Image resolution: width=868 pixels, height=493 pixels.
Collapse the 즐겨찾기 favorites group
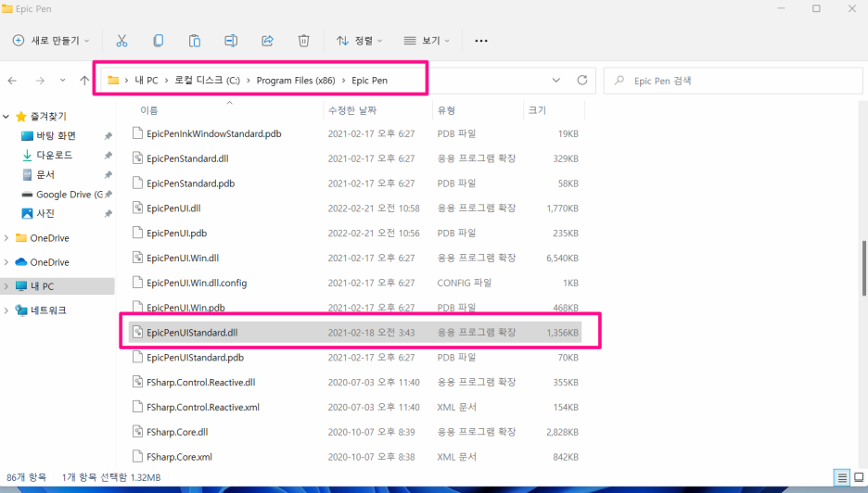pos(6,116)
